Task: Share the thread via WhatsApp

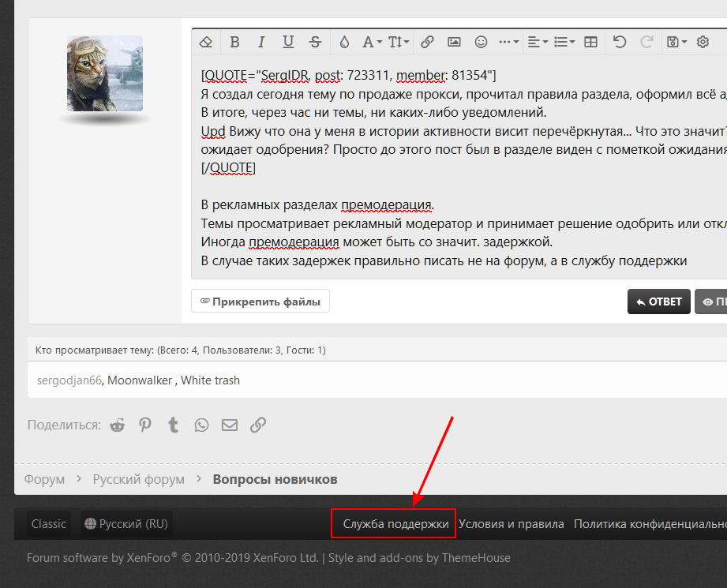Action: [202, 425]
